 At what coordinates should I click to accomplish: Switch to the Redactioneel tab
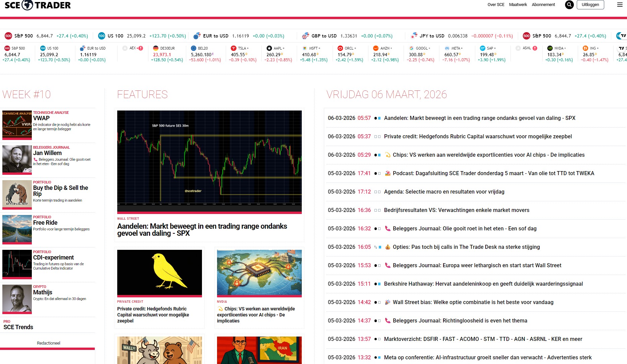[49, 343]
